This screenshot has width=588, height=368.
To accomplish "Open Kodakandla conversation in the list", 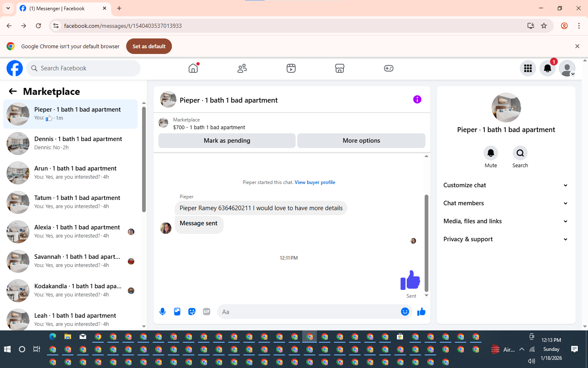I will coord(71,291).
